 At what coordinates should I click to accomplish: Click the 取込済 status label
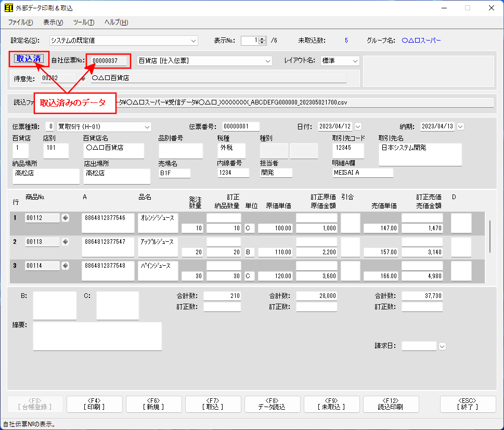29,59
